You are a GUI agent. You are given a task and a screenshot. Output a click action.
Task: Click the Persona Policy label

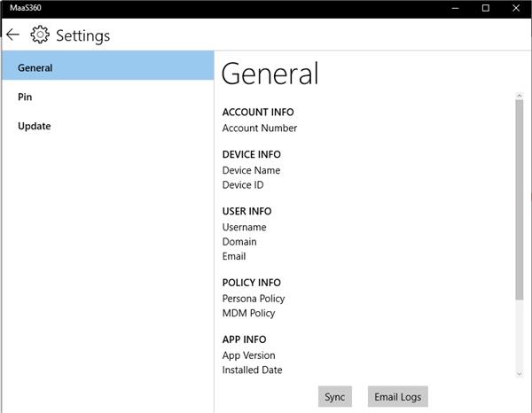click(x=254, y=299)
